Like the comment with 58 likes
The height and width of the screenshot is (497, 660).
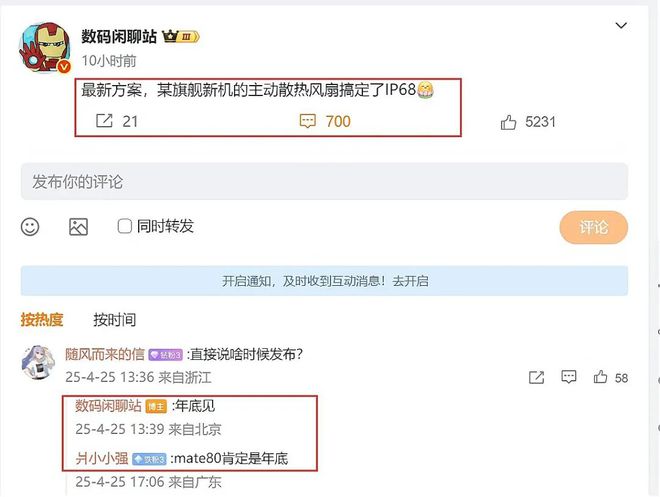(600, 377)
